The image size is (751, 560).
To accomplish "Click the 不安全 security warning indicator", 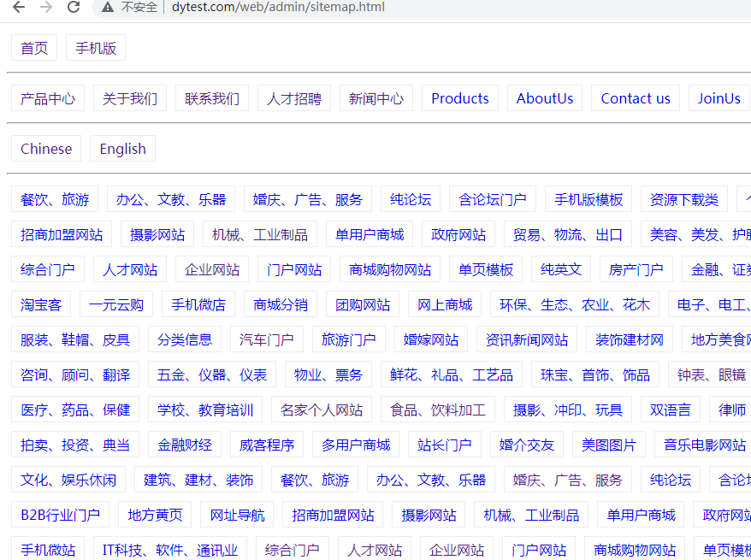I will coord(125,9).
